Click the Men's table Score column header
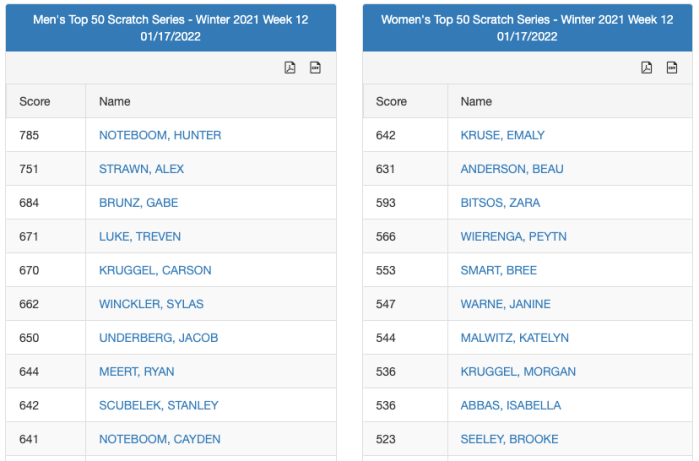 35,101
